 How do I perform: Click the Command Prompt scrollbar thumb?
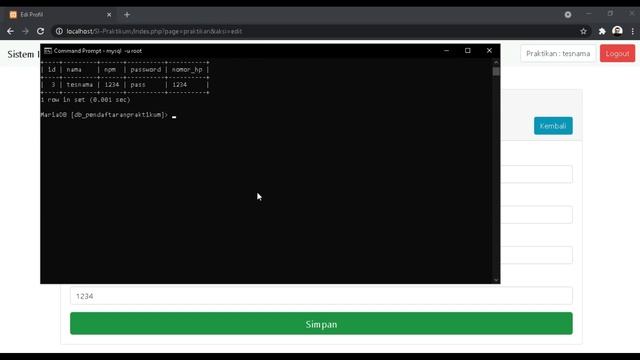point(496,71)
